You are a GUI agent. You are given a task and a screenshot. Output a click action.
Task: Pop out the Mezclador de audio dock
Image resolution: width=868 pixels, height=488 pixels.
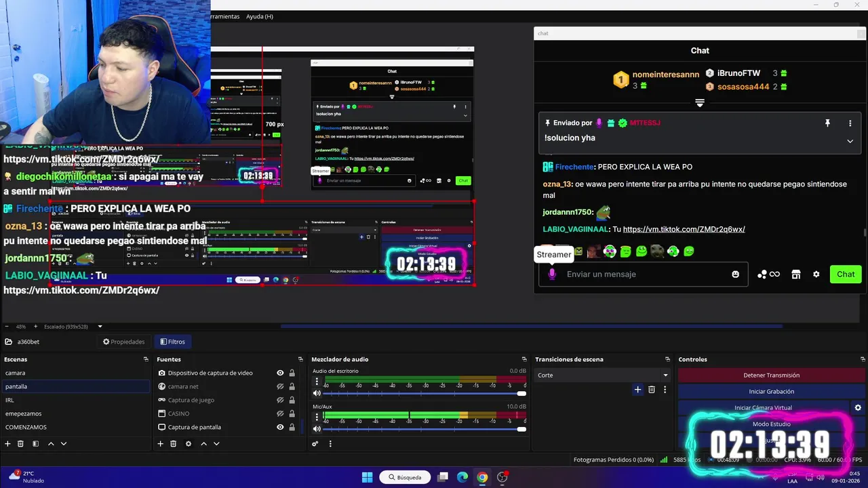tap(524, 359)
